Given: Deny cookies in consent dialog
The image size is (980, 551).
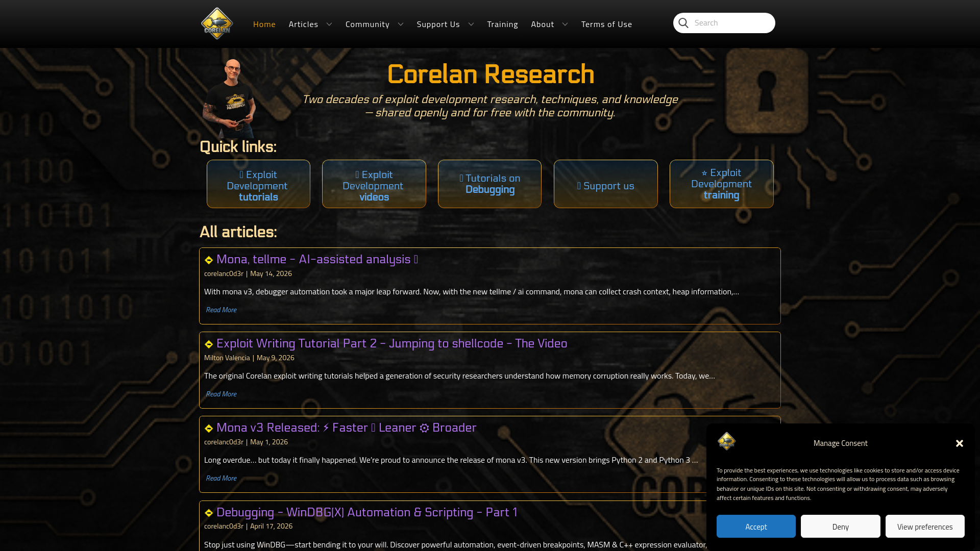Looking at the screenshot, I should [841, 527].
